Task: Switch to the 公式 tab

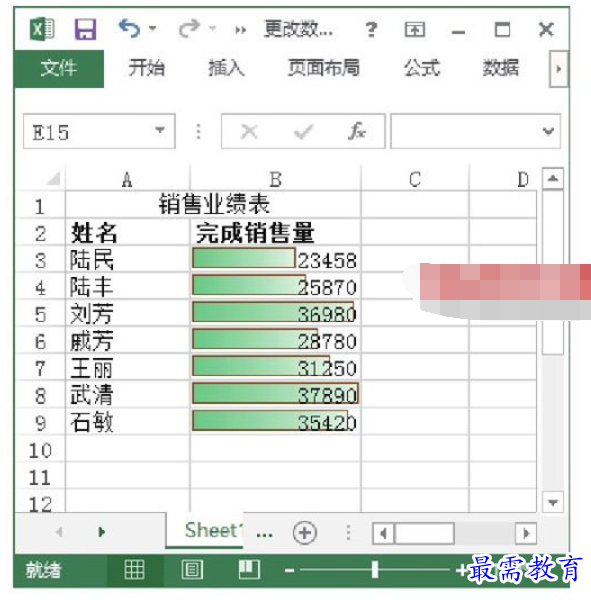Action: coord(422,68)
